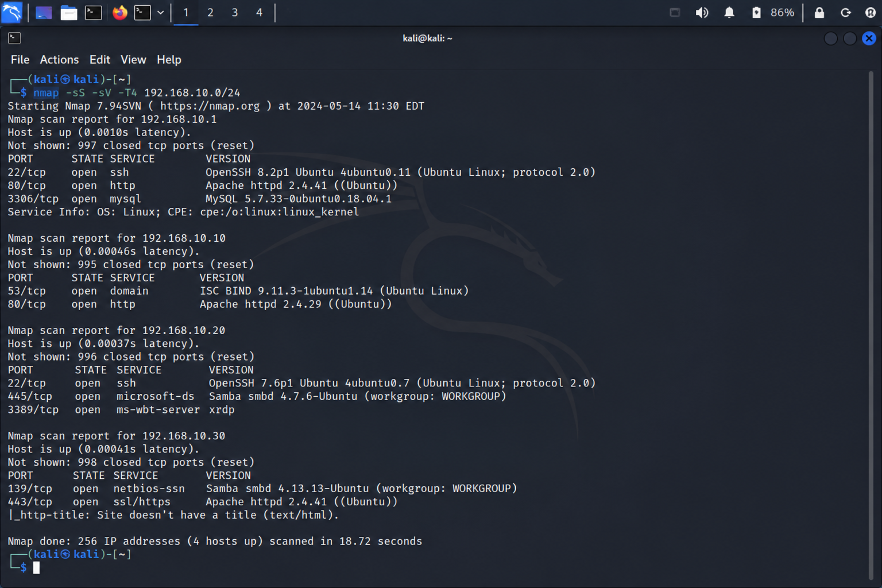Minimize the terminal window
This screenshot has width=882, height=588.
pos(830,38)
